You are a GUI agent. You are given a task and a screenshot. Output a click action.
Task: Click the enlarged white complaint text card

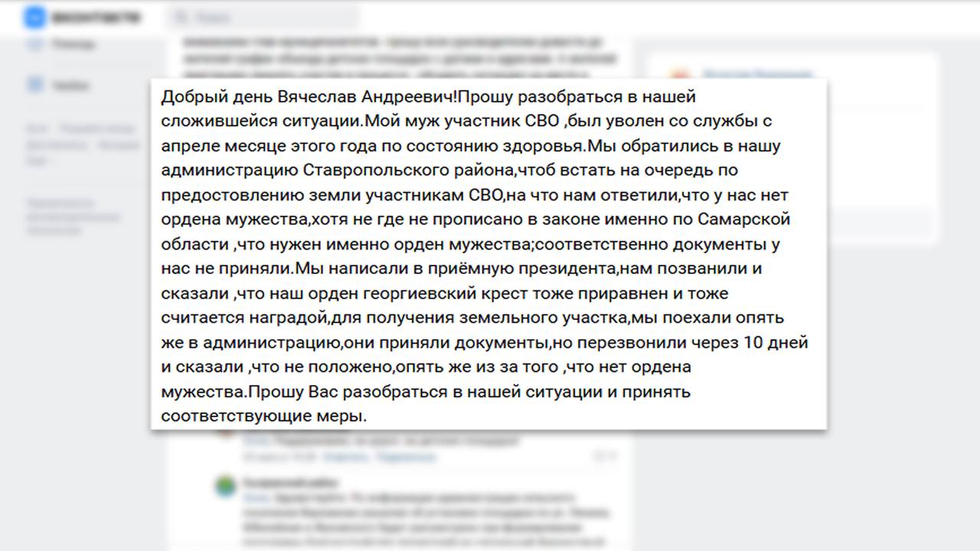pos(488,255)
